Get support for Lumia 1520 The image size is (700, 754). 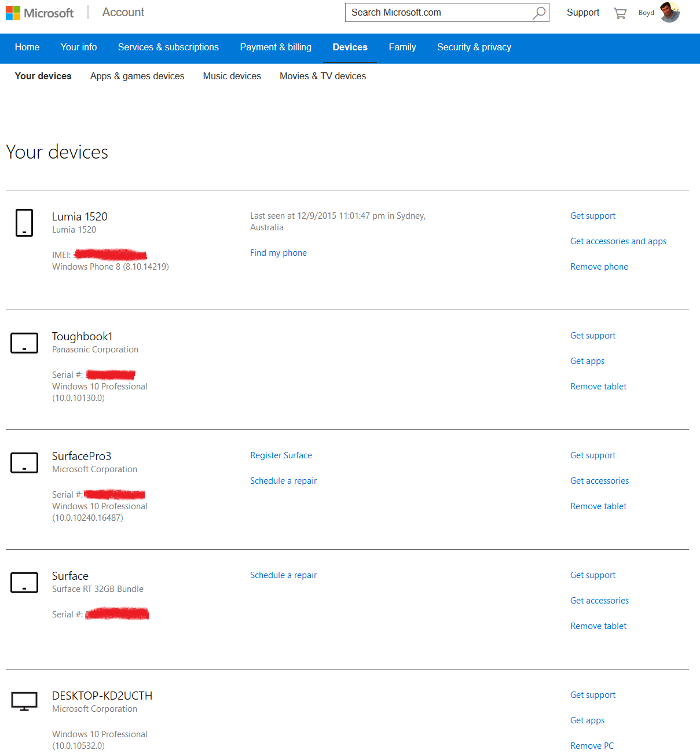click(x=593, y=216)
